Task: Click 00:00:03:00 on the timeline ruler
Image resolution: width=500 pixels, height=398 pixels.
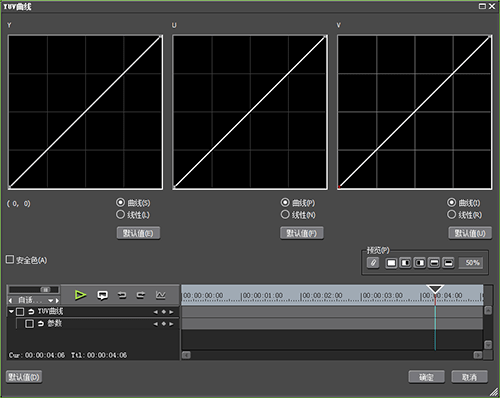Action: pyautogui.click(x=382, y=296)
